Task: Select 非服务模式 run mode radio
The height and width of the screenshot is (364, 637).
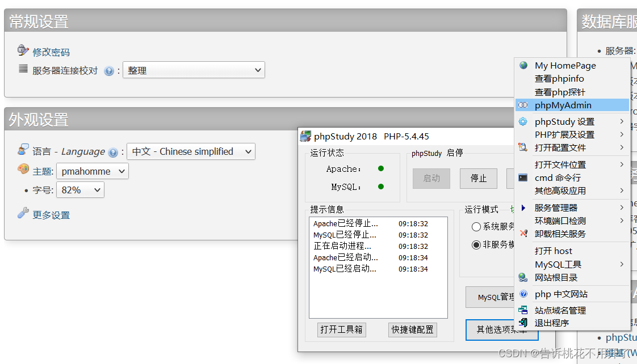Action: point(476,245)
